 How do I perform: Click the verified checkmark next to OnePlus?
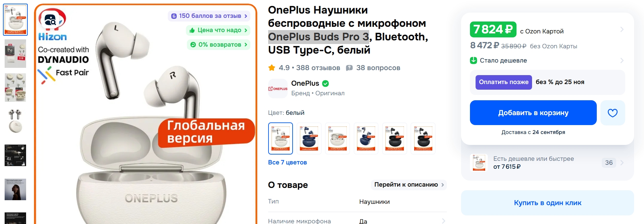tap(325, 83)
